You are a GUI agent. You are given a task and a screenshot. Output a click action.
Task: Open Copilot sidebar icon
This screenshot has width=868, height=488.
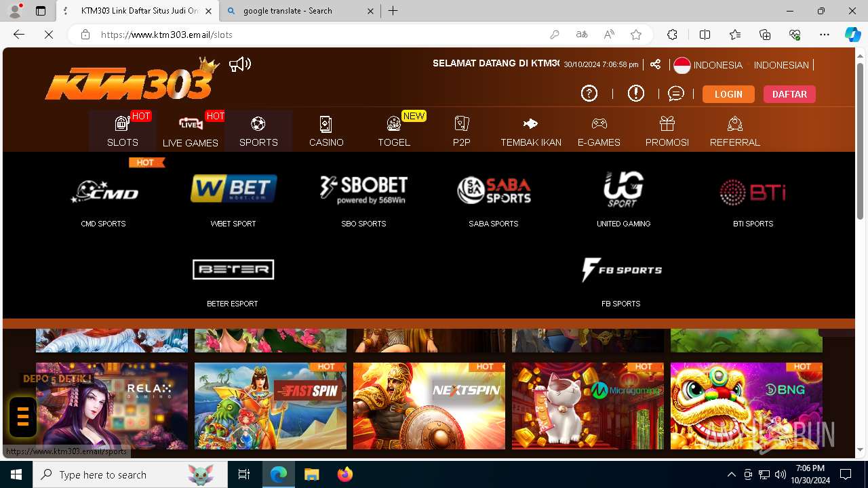(852, 35)
